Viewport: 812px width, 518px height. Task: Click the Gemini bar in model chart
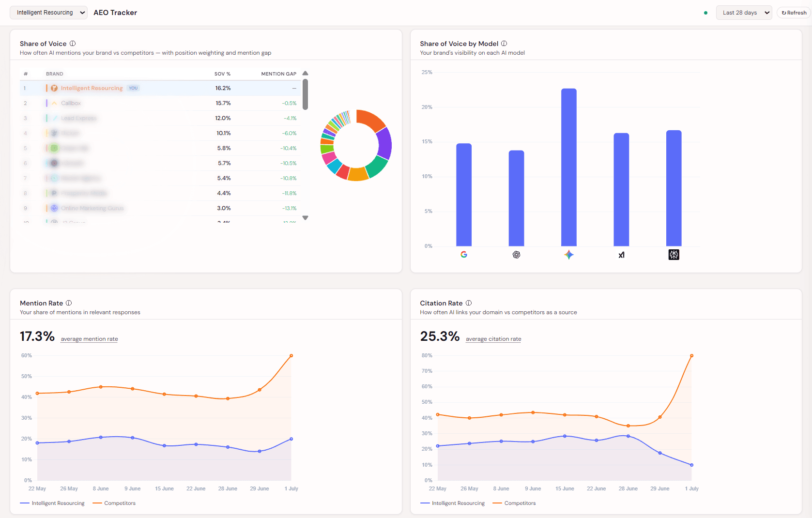(x=569, y=167)
